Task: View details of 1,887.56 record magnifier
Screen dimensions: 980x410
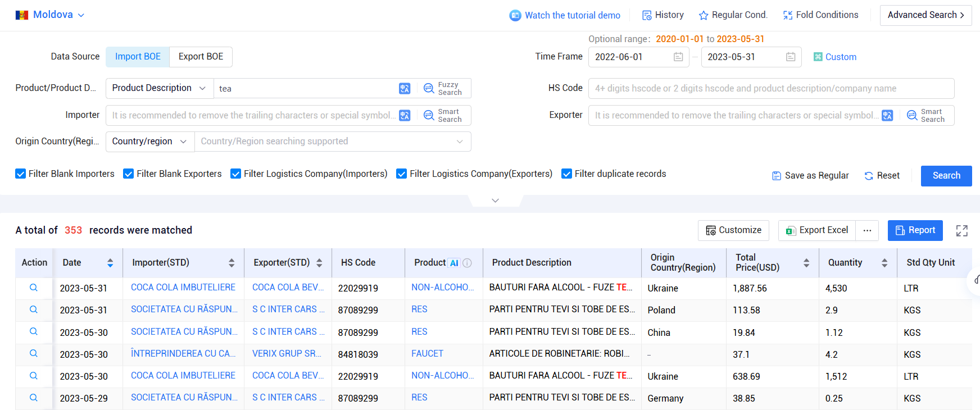Action: point(34,288)
